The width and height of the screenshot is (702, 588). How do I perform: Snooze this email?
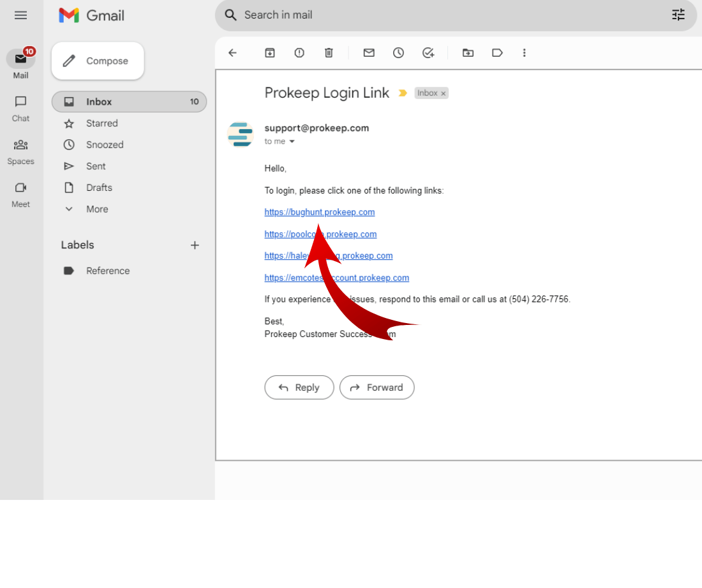[398, 53]
